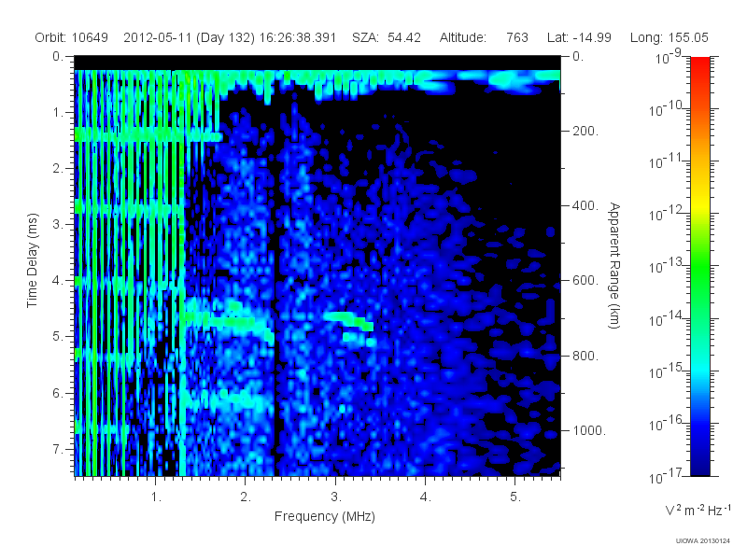
Task: Click the 'Time Delay (ms)' axis title
Action: (x=32, y=260)
